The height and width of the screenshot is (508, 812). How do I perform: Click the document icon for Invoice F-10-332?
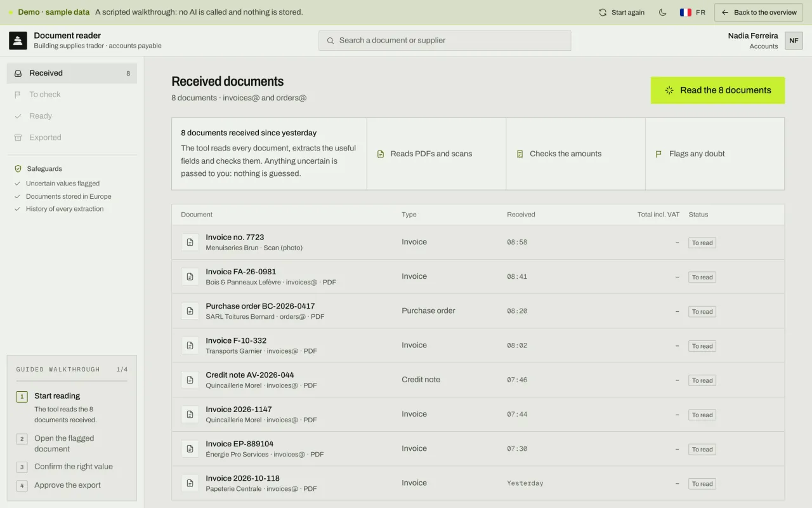(x=190, y=345)
